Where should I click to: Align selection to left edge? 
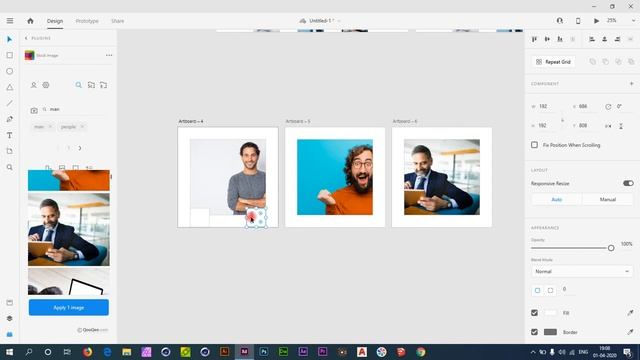pos(591,39)
